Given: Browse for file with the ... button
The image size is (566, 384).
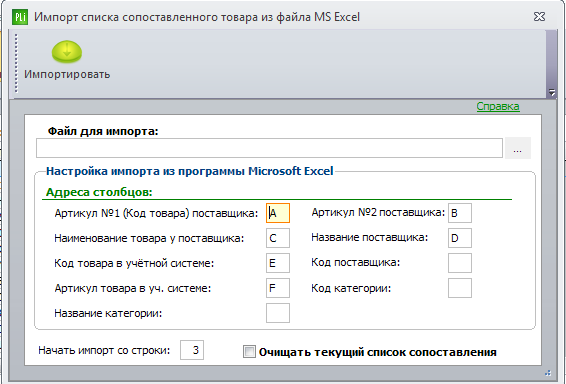Looking at the screenshot, I should click(x=518, y=148).
